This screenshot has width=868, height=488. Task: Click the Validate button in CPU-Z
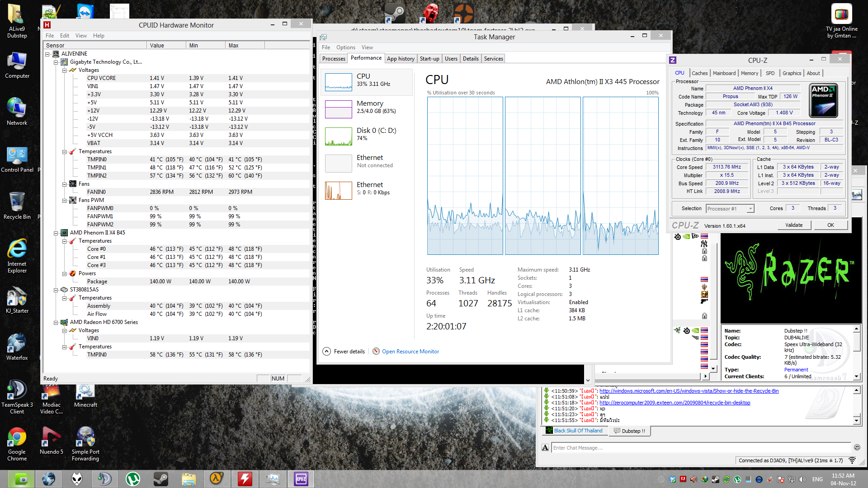[x=794, y=225]
